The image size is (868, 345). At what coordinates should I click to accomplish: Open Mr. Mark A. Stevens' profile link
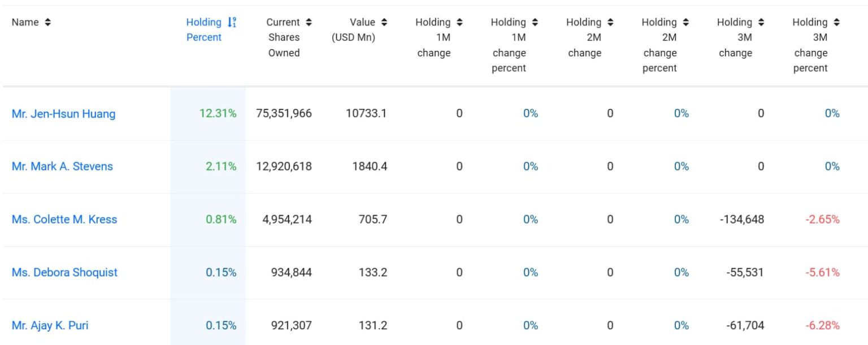pyautogui.click(x=62, y=167)
